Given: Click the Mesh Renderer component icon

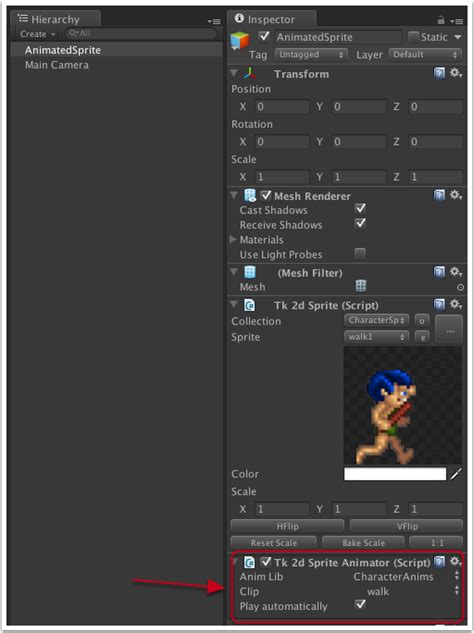Looking at the screenshot, I should tap(250, 196).
